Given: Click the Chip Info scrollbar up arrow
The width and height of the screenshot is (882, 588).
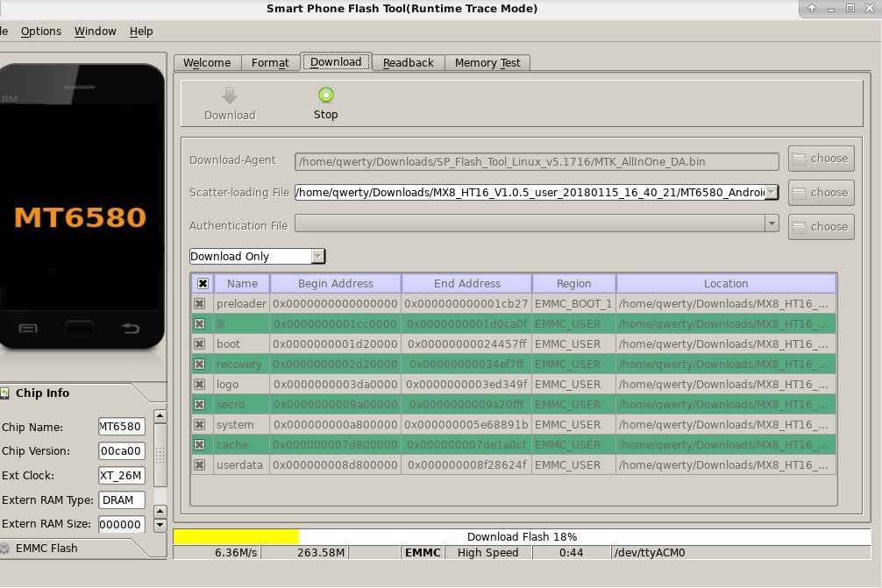Looking at the screenshot, I should [x=160, y=416].
